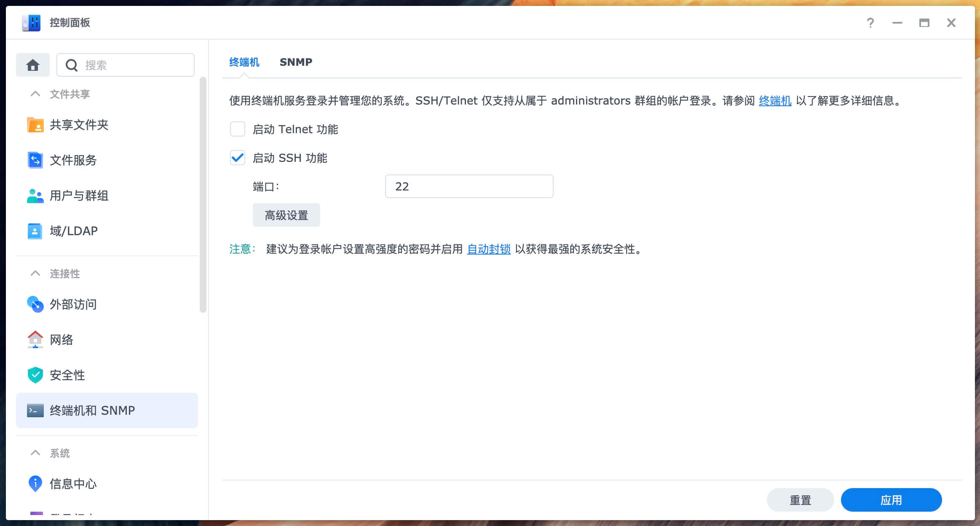Viewport: 980px width, 526px height.
Task: Click the sidebar vertical scrollbar
Action: 203,194
